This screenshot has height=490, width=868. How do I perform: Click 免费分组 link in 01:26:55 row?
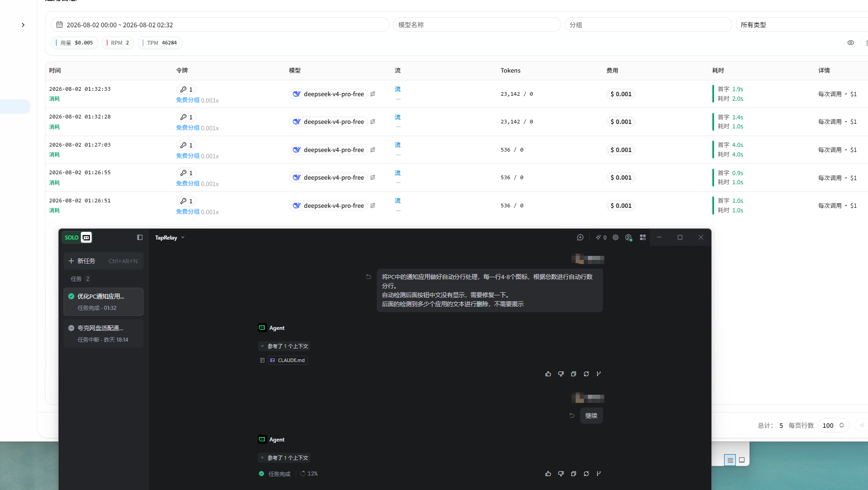click(187, 183)
